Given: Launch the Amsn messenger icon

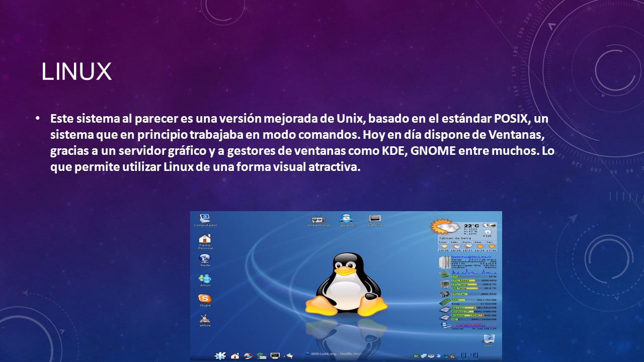Looking at the screenshot, I should click(205, 280).
